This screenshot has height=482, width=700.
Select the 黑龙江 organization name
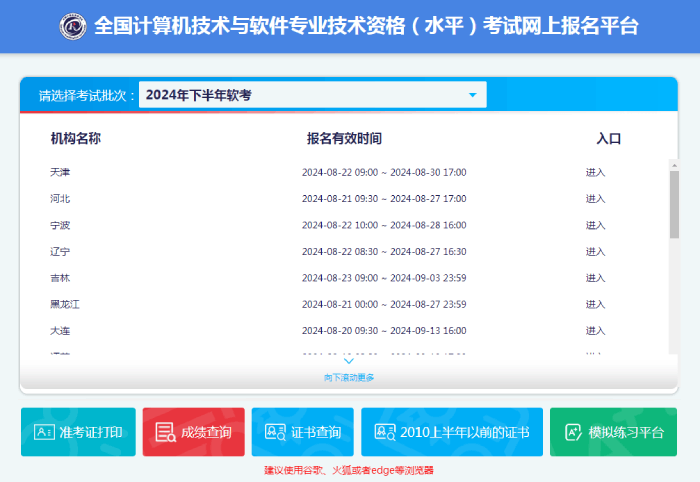coord(65,304)
